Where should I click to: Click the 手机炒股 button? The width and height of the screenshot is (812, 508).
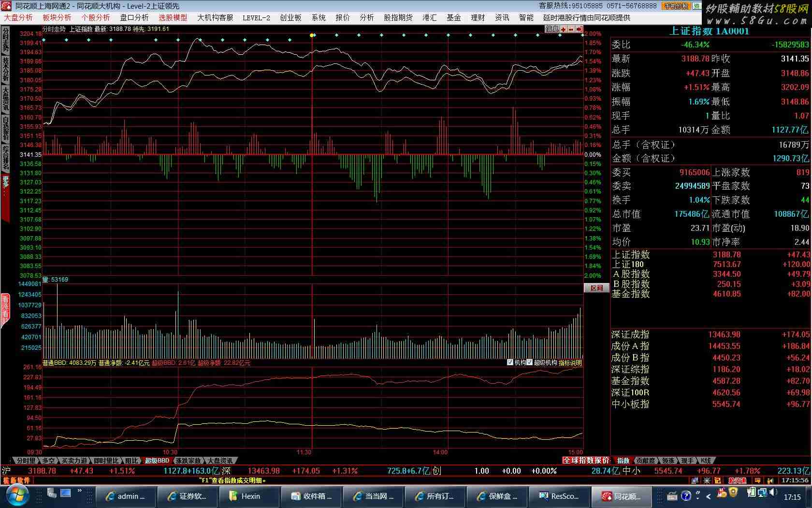point(677,6)
